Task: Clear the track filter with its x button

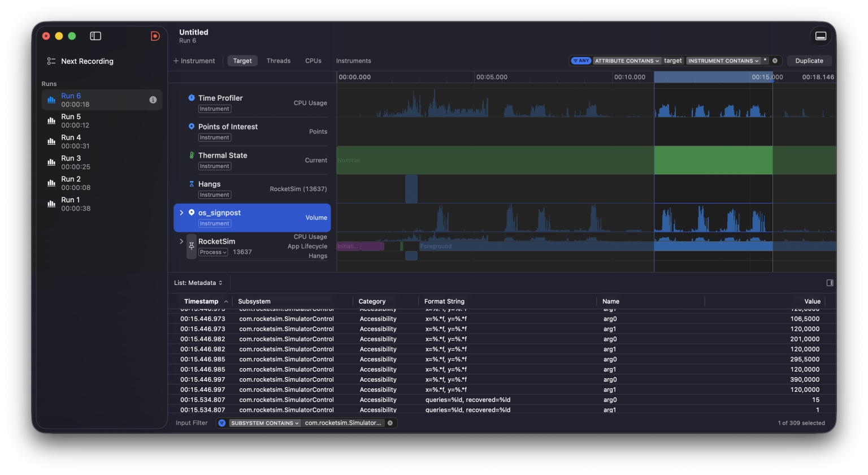Action: pos(775,61)
